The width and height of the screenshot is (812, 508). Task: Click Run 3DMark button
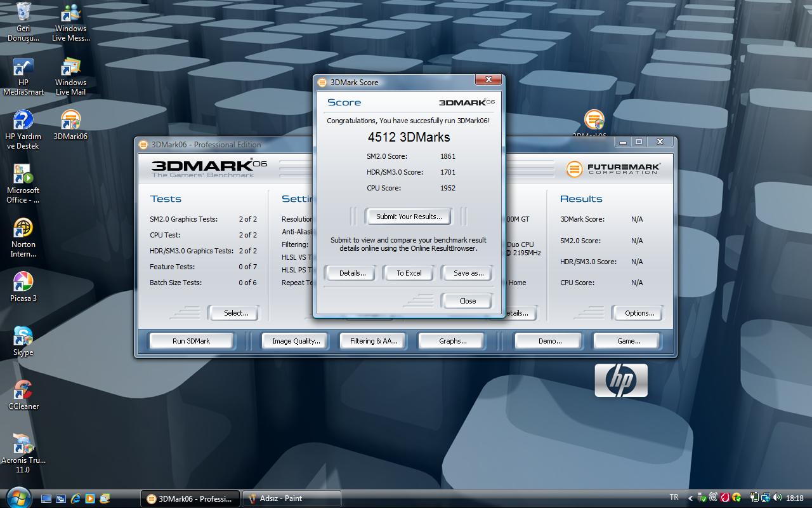(x=191, y=341)
